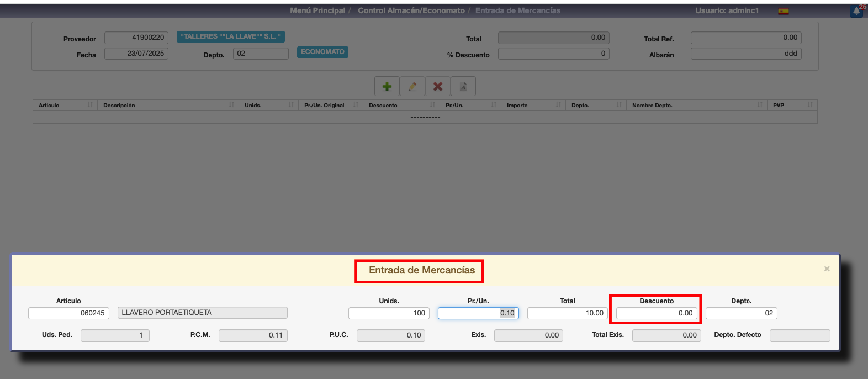Image resolution: width=868 pixels, height=379 pixels.
Task: Click the document 'A' toolbar icon
Action: point(463,87)
